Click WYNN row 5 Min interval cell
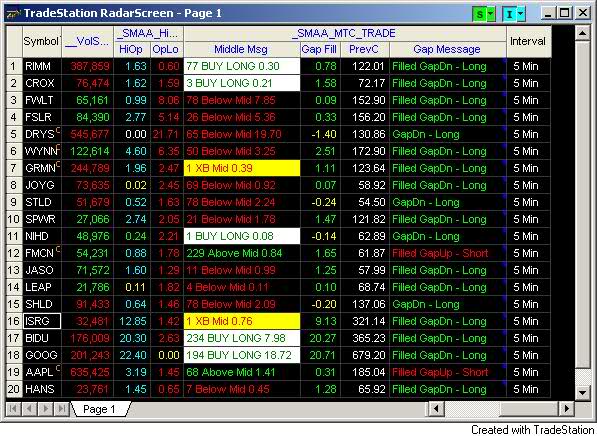The height and width of the screenshot is (436, 597). pyautogui.click(x=528, y=151)
